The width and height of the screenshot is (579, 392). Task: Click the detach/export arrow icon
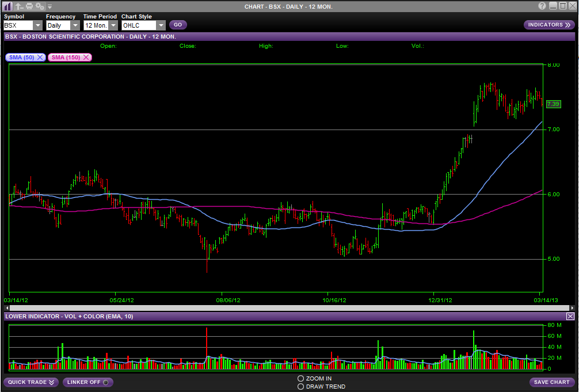pyautogui.click(x=19, y=6)
